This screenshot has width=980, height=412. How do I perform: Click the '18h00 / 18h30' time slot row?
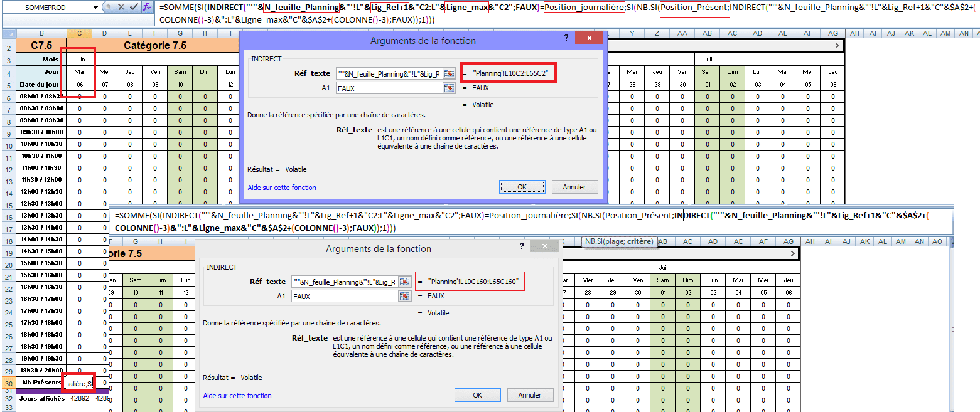pos(41,334)
